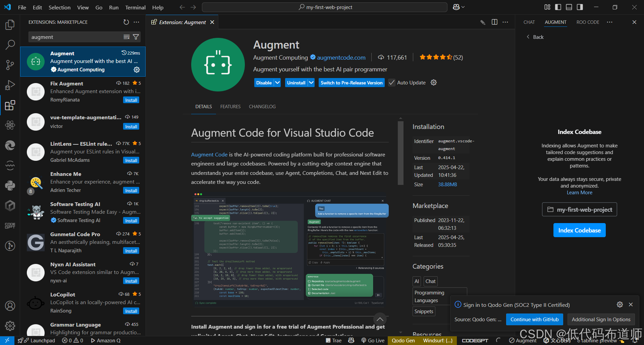644x345 pixels.
Task: Open augmentcode.com publisher link
Action: 341,57
